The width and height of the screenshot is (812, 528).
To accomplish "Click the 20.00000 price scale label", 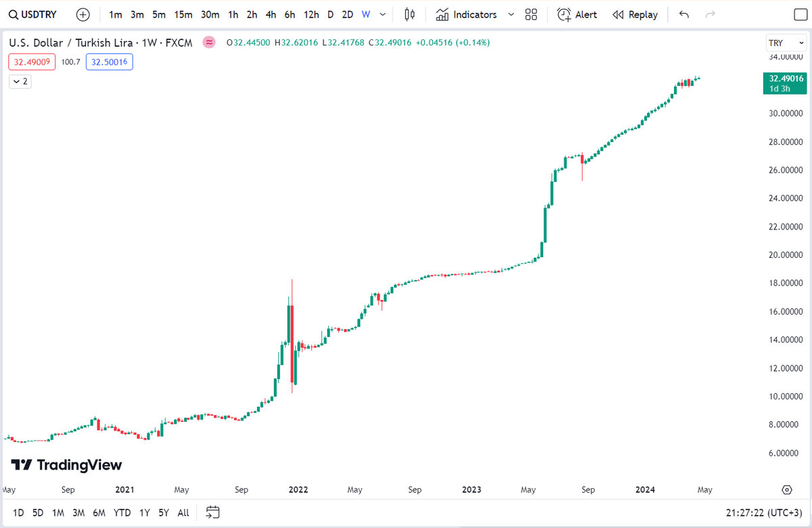I will pyautogui.click(x=786, y=255).
